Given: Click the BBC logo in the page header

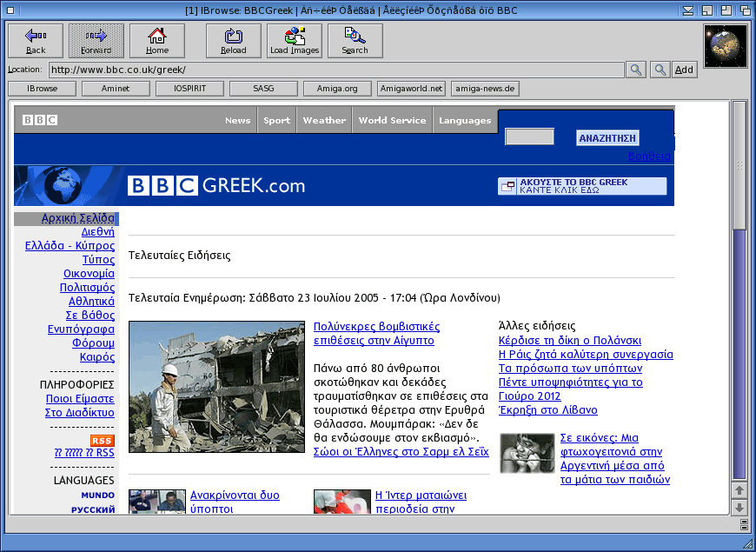Looking at the screenshot, I should (40, 120).
